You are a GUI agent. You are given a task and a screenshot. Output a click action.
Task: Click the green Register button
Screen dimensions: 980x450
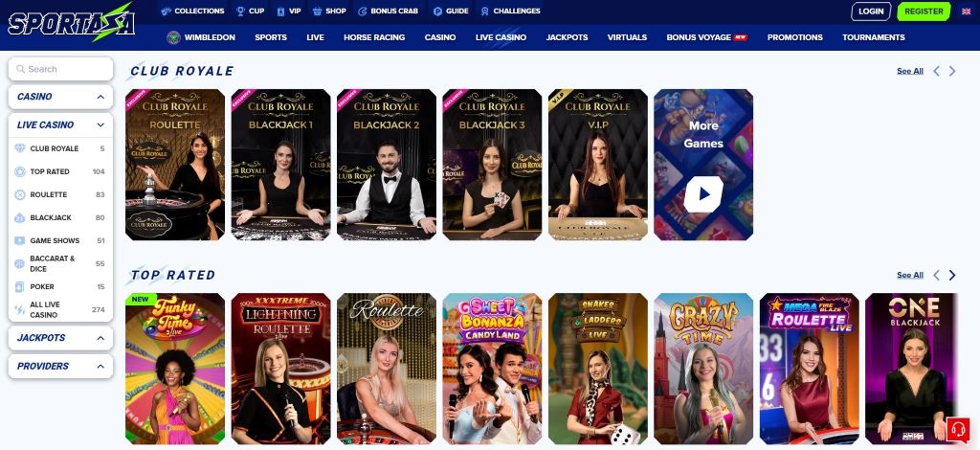pos(924,11)
